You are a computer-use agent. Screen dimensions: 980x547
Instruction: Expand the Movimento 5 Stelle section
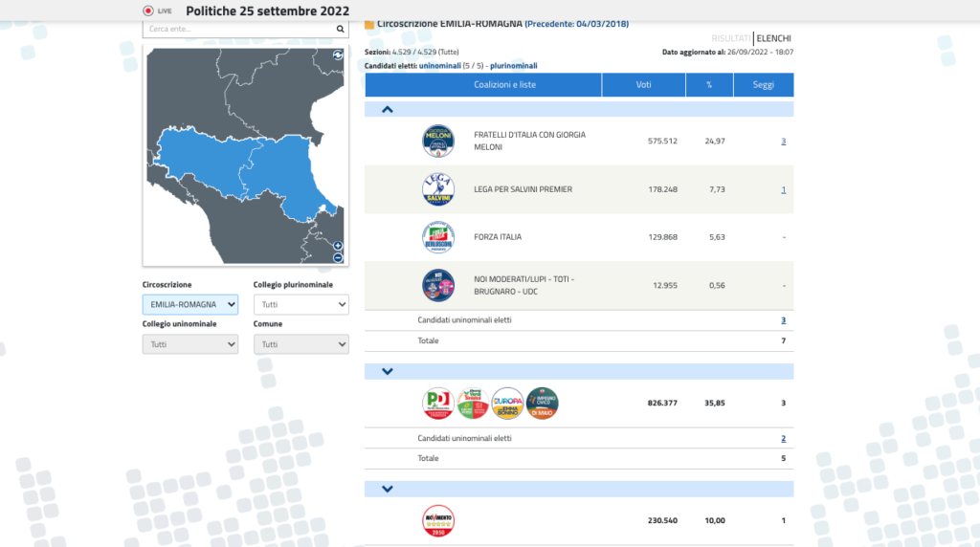[388, 489]
